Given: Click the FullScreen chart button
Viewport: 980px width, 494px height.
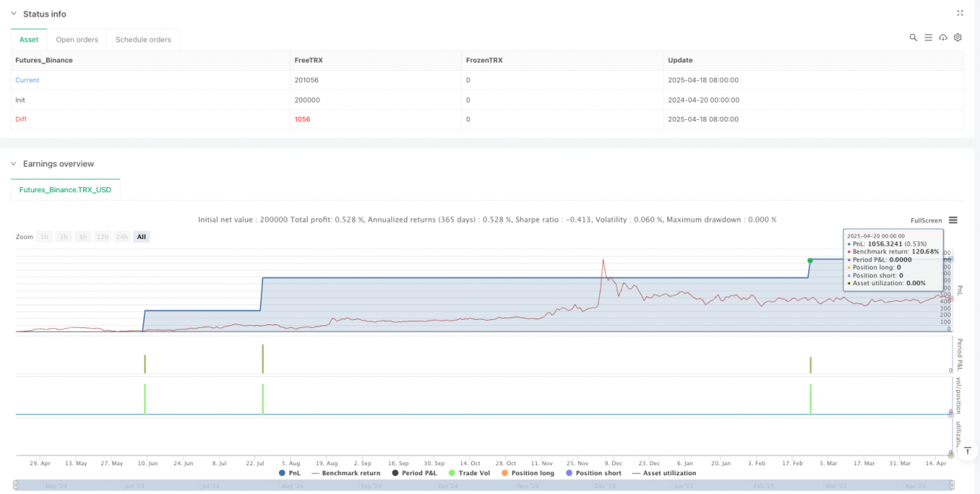Looking at the screenshot, I should pos(926,220).
